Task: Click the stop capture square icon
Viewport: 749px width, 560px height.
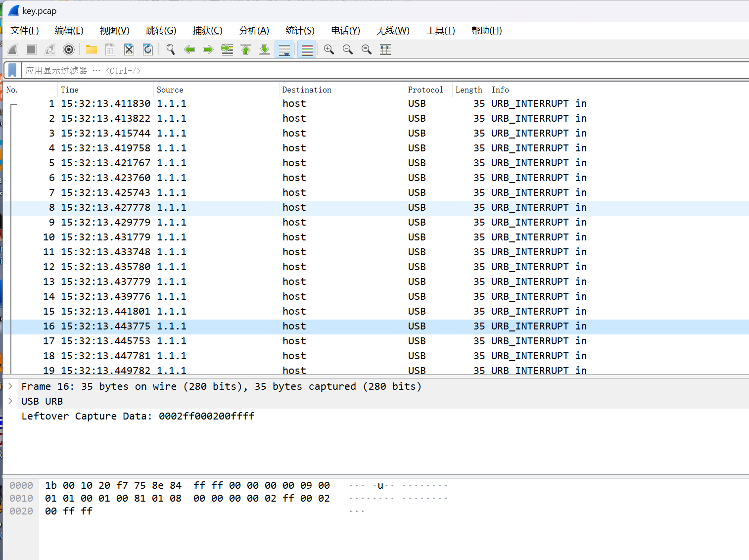Action: coord(31,49)
